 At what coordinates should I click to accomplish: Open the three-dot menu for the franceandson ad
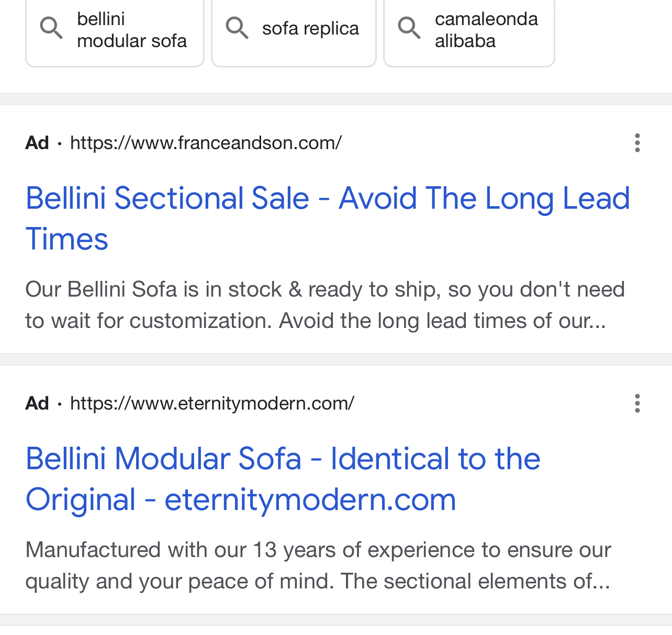point(637,143)
